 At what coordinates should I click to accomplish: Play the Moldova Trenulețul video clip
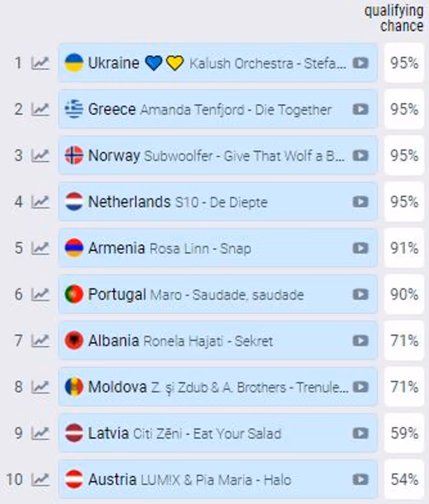[x=360, y=387]
